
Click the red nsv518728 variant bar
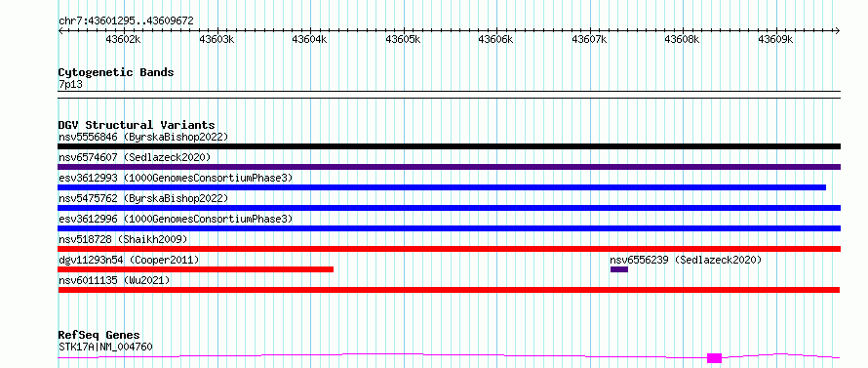[x=449, y=249]
